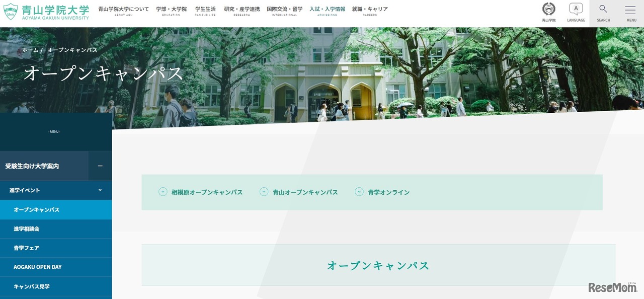Click chevron icon beside 相模原オープンキャンパス
The height and width of the screenshot is (299, 644).
coord(163,192)
